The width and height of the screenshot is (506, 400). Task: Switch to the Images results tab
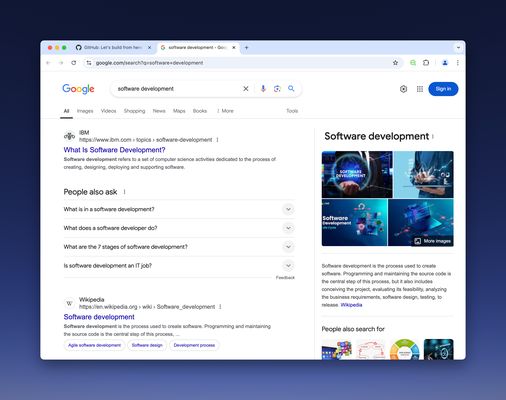coord(85,111)
